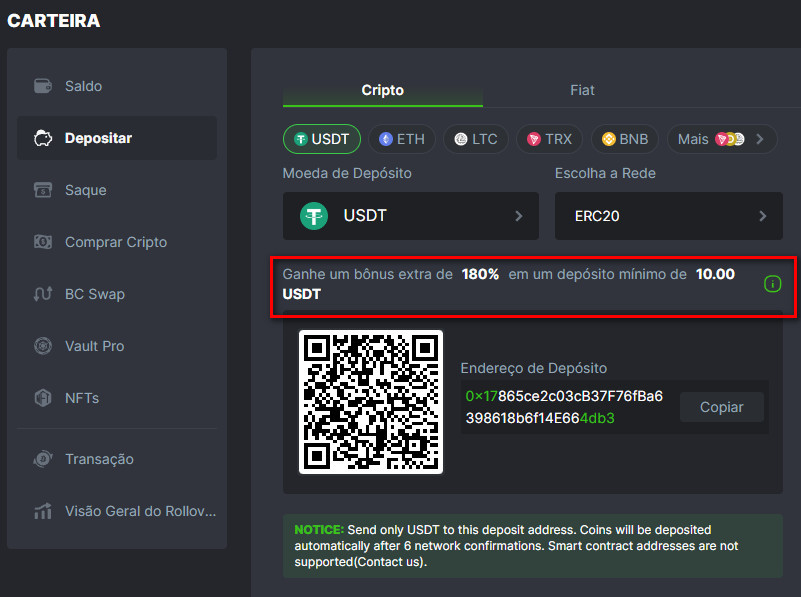Click the wallet icon beside Saldo
The height and width of the screenshot is (597, 801).
tap(43, 86)
